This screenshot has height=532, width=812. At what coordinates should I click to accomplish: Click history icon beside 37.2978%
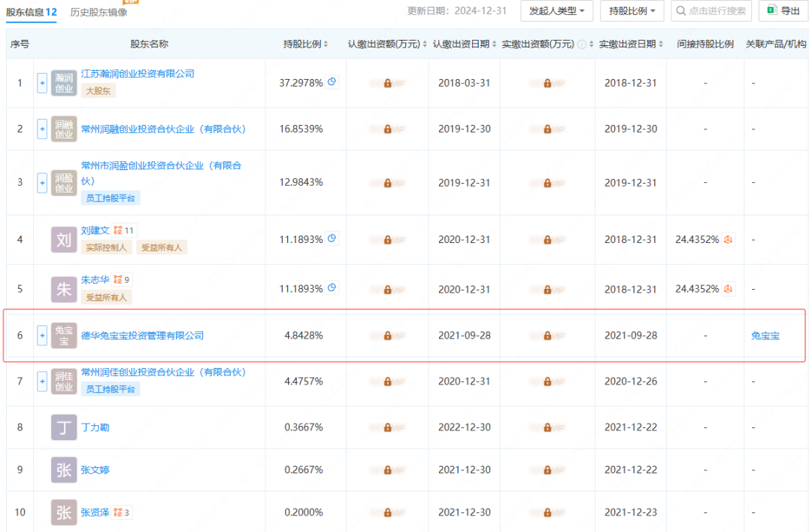(x=332, y=82)
